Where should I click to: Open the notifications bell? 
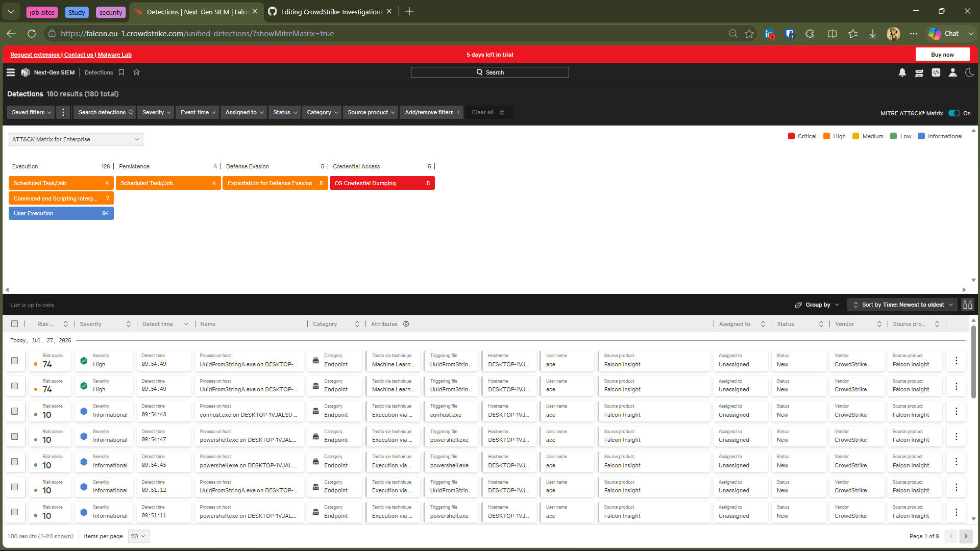902,72
